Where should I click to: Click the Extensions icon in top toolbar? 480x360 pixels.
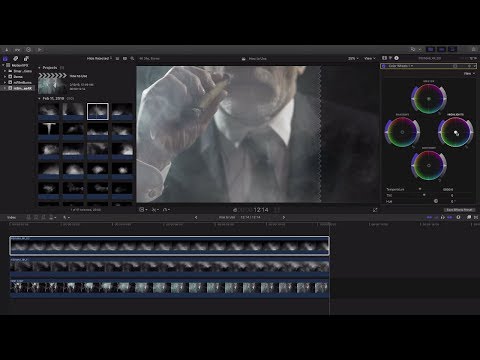click(40, 50)
